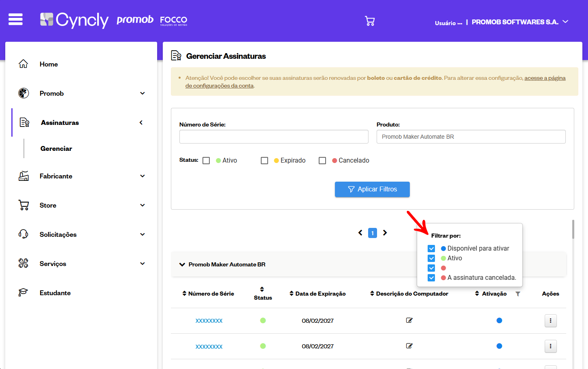Expand the Serviços sidebar submenu
Viewport: 588px width, 369px height.
point(143,264)
